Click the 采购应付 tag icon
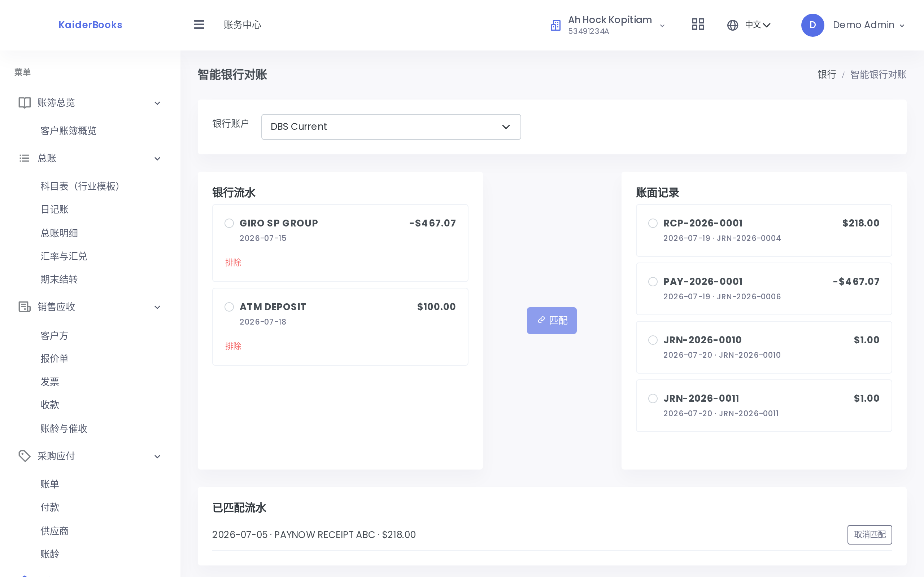Screen dimensions: 924x577 coord(25,456)
